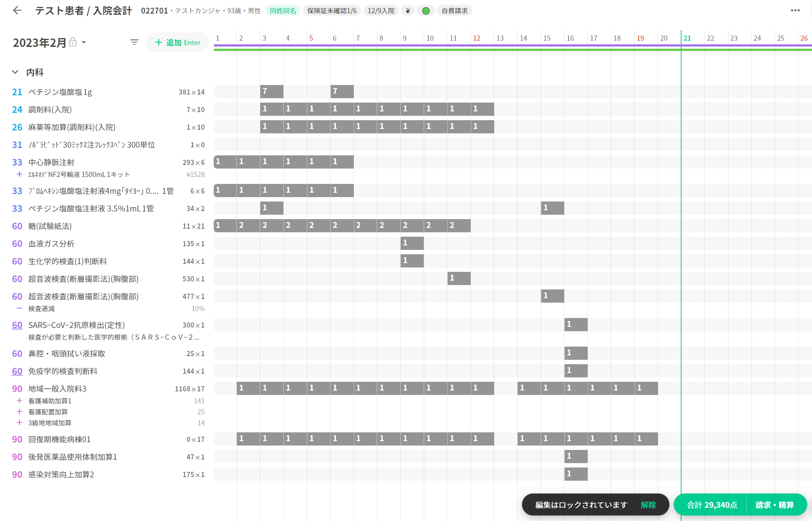Click the lock icon beside 2023年2月
Screen dimensions: 812x521
coord(73,42)
